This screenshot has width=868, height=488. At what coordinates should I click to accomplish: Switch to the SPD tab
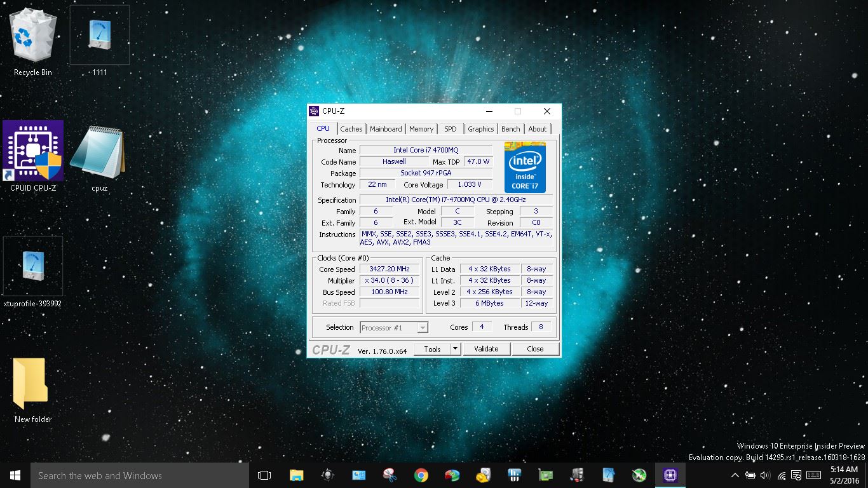click(x=451, y=129)
